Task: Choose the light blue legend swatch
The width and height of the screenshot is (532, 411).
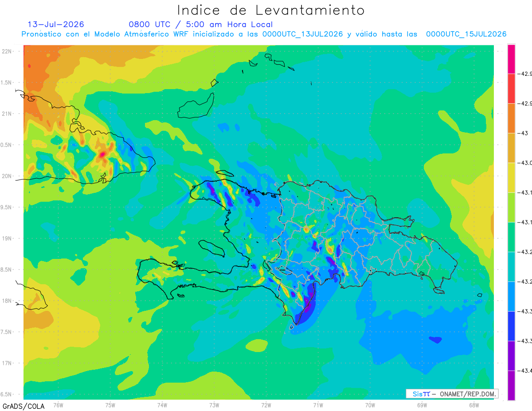Action: click(511, 296)
